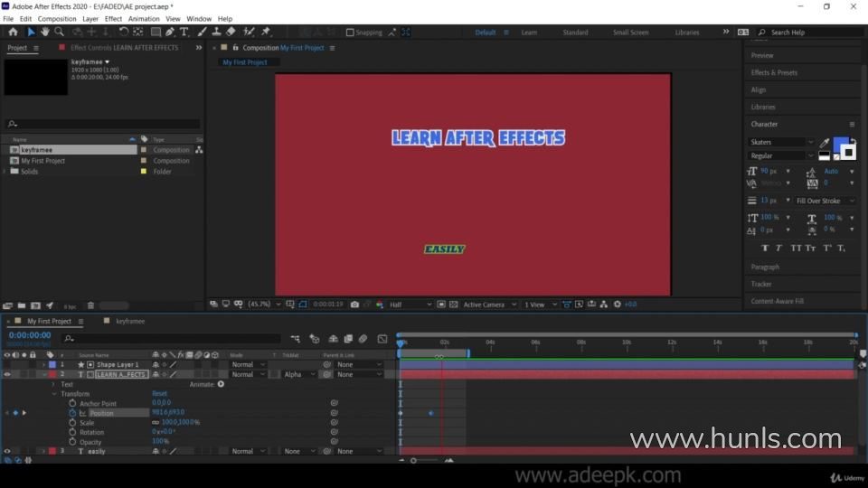This screenshot has width=868, height=488.
Task: Click the blue fill color swatch
Action: 840,145
